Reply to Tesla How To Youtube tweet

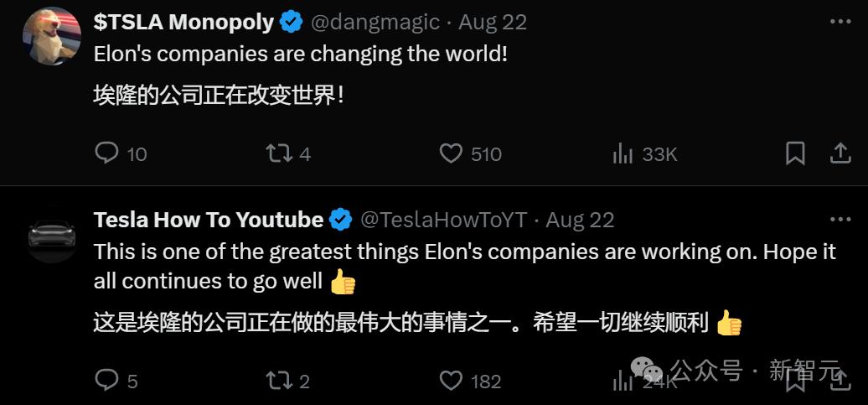coord(107,381)
